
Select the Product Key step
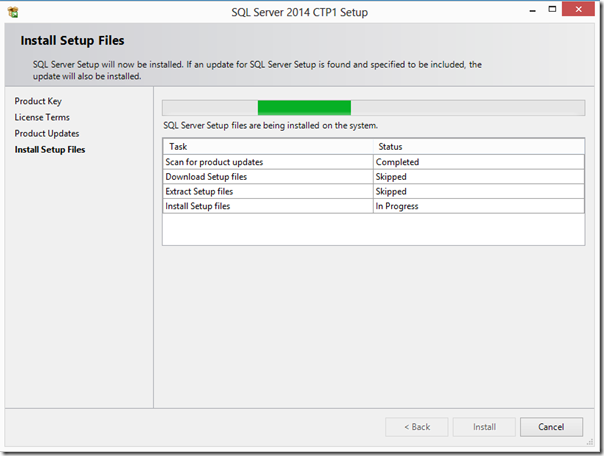pos(38,101)
